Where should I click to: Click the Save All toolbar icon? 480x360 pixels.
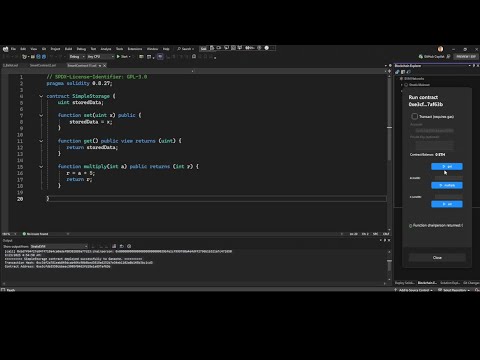pos(44,57)
